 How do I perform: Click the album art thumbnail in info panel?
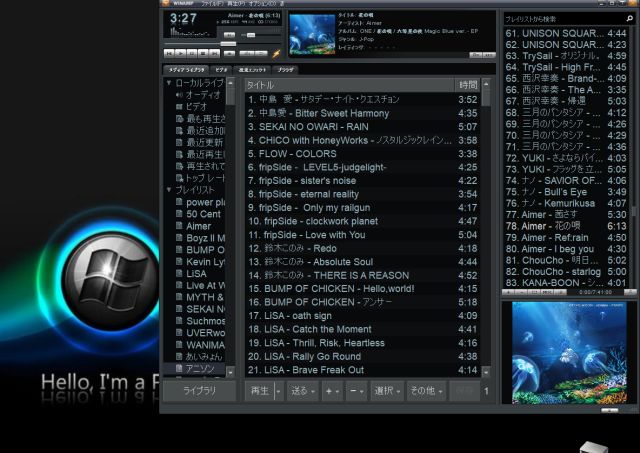[312, 34]
